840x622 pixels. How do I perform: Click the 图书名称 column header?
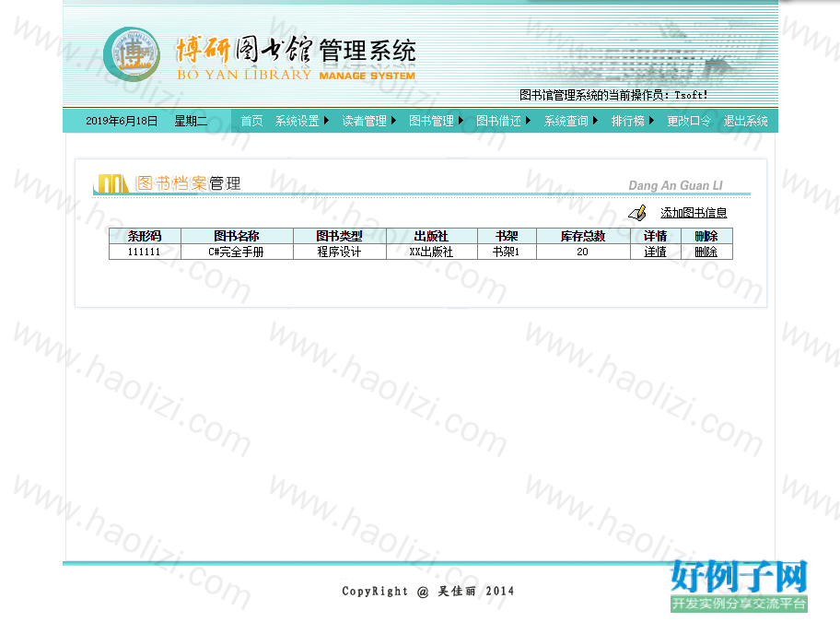(237, 236)
